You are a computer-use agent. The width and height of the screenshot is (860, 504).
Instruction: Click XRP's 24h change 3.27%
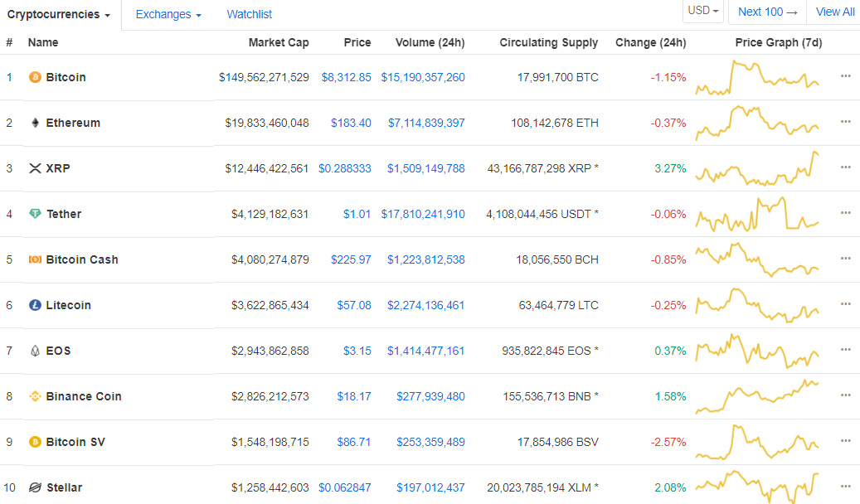tap(670, 168)
